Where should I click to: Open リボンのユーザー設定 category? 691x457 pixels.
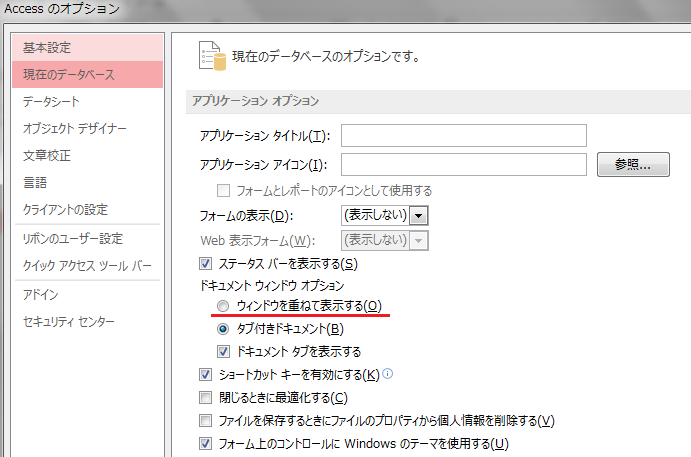(88, 238)
